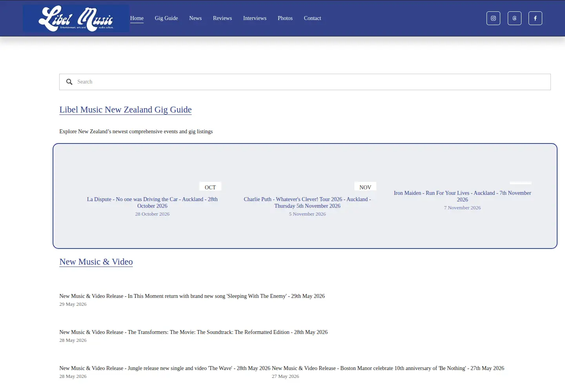Open the In This Moment 'Sleeping With The Enemy' article
The image size is (565, 392).
[x=192, y=296]
